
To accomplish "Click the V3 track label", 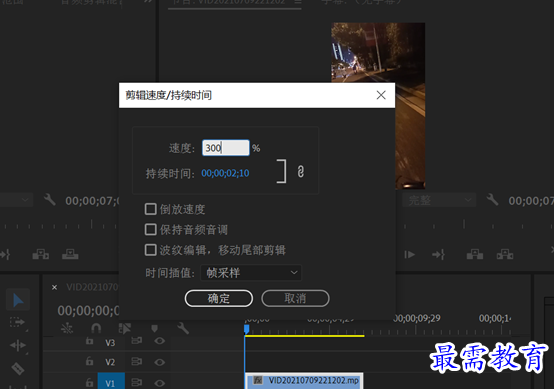I will pyautogui.click(x=110, y=343).
